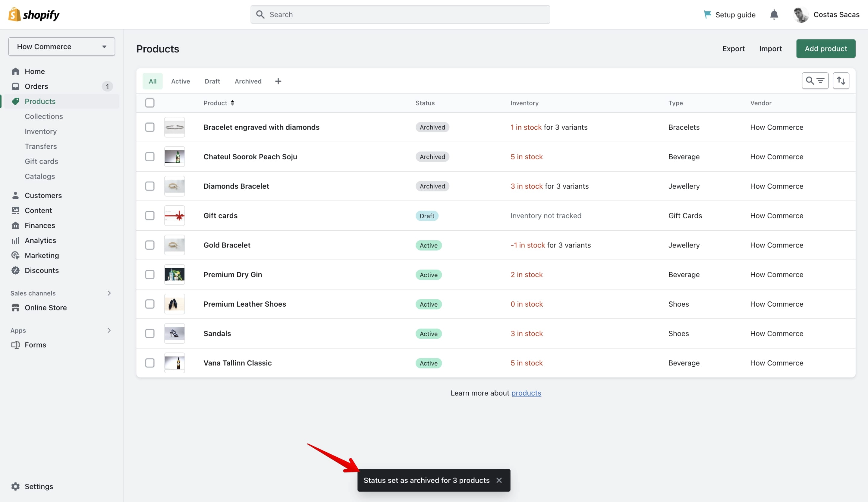Image resolution: width=868 pixels, height=502 pixels.
Task: Open the notifications bell icon
Action: point(774,14)
